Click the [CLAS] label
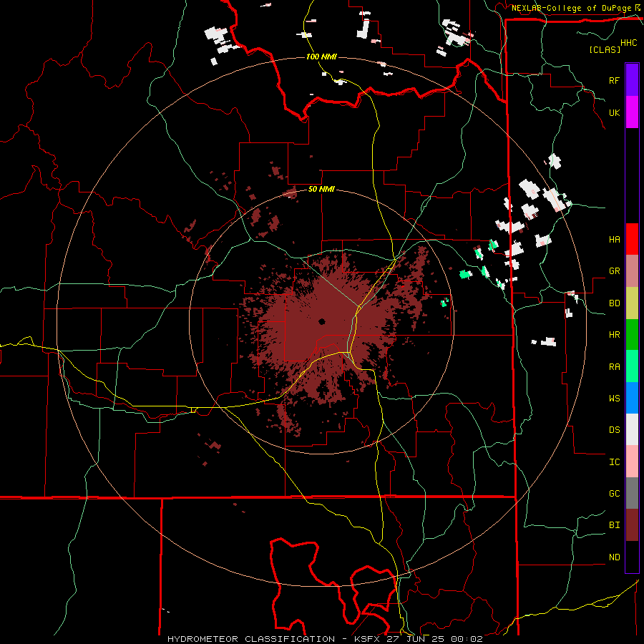The width and height of the screenshot is (644, 644). click(605, 49)
